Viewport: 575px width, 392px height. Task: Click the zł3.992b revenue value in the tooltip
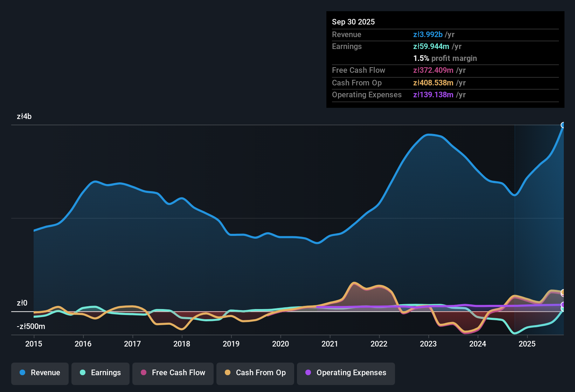click(428, 34)
